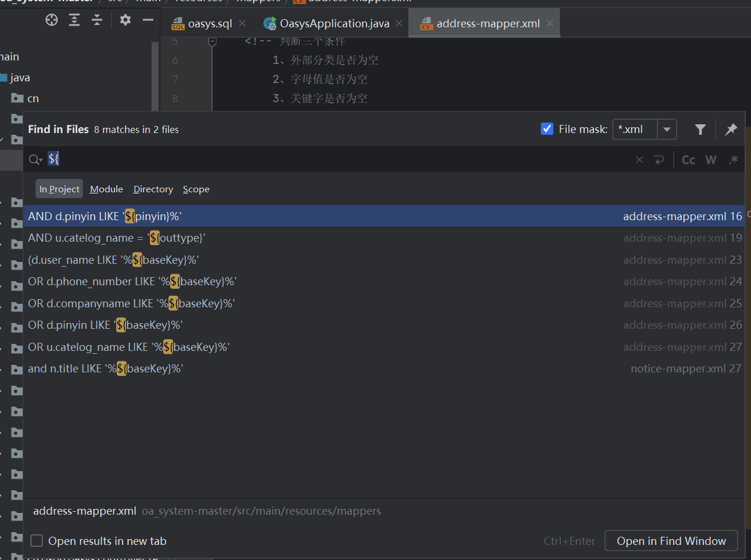Open the Find in Files filter options
This screenshot has width=751, height=560.
[x=700, y=130]
